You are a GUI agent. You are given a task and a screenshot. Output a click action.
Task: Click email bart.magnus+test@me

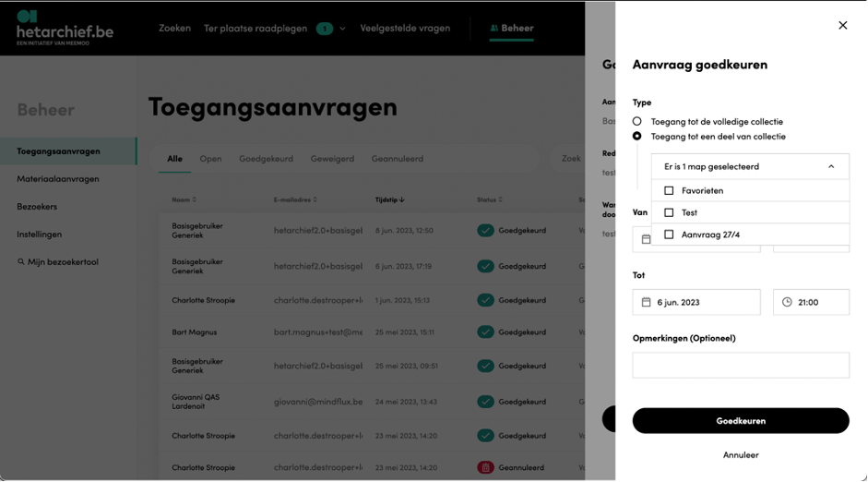click(318, 332)
